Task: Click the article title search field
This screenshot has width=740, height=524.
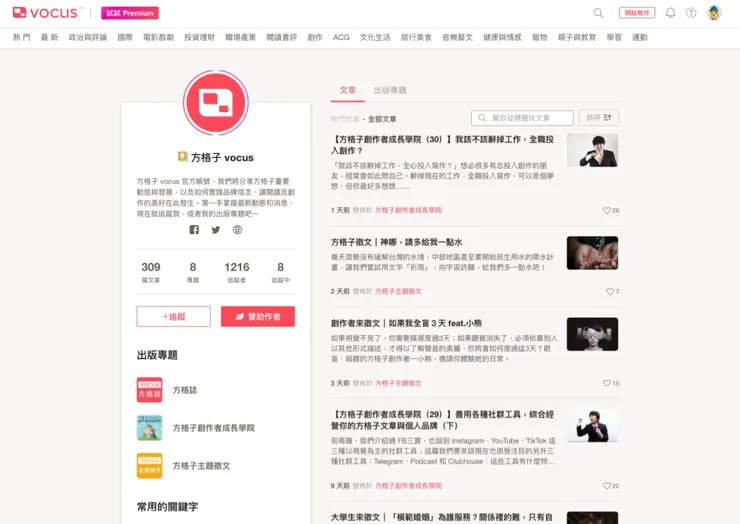Action: 522,118
